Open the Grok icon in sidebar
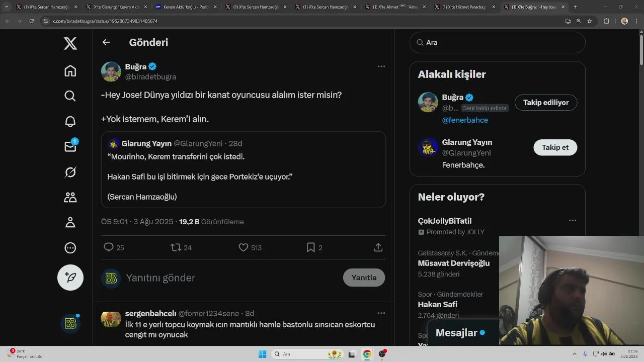This screenshot has width=644, height=362. pos(70,172)
